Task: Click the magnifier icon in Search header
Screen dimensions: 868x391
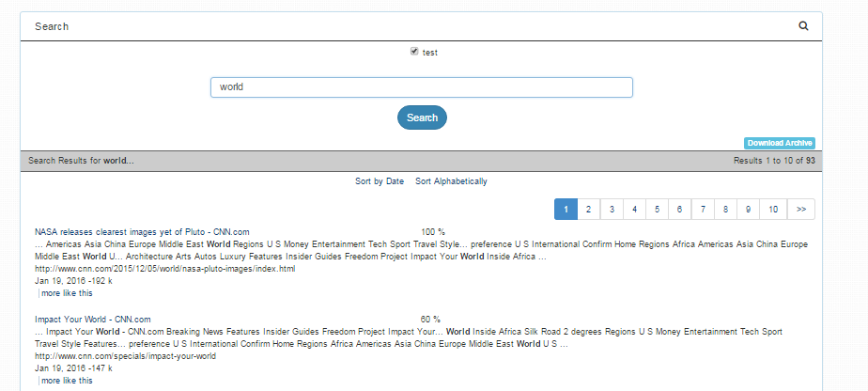Action: [x=803, y=26]
